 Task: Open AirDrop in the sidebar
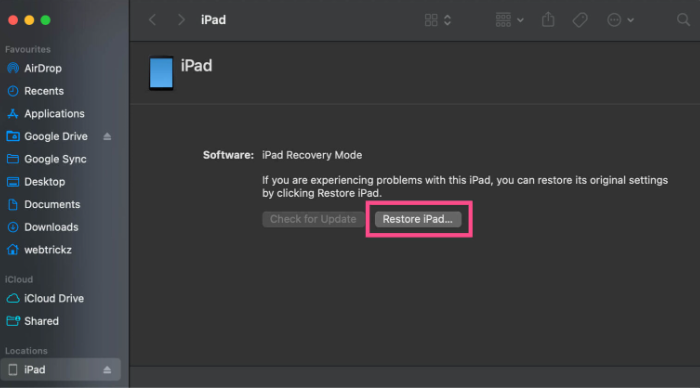43,68
